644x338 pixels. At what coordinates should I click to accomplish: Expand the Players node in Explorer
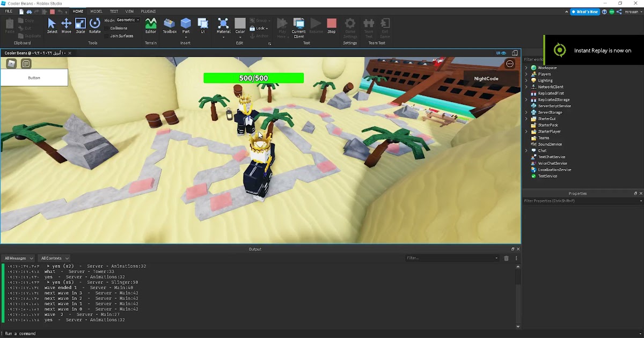[x=526, y=74]
